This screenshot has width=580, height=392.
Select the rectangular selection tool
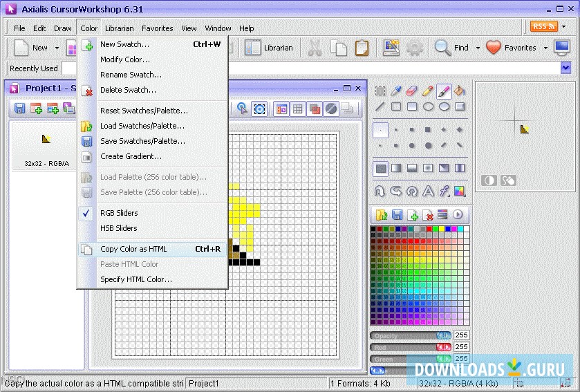[x=380, y=91]
